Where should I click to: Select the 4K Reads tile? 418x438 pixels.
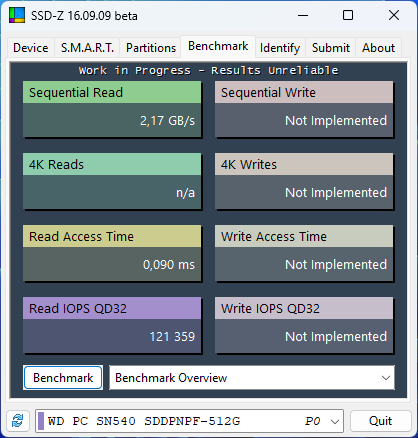(x=112, y=181)
